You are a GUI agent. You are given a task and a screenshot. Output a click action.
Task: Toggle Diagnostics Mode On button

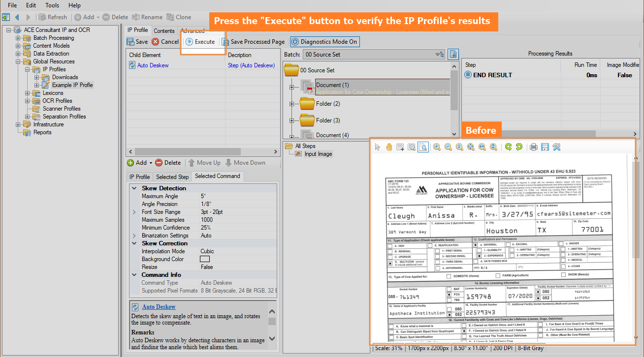tap(325, 42)
